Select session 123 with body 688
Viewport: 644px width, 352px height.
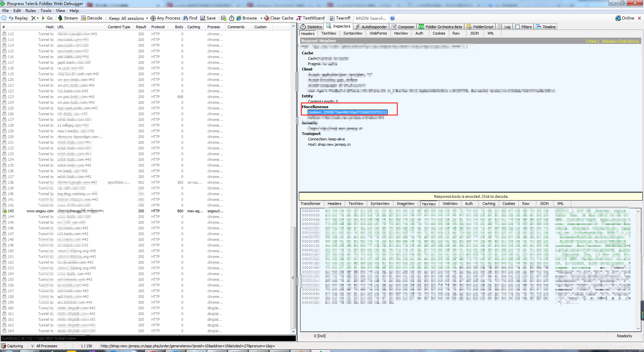[146, 97]
